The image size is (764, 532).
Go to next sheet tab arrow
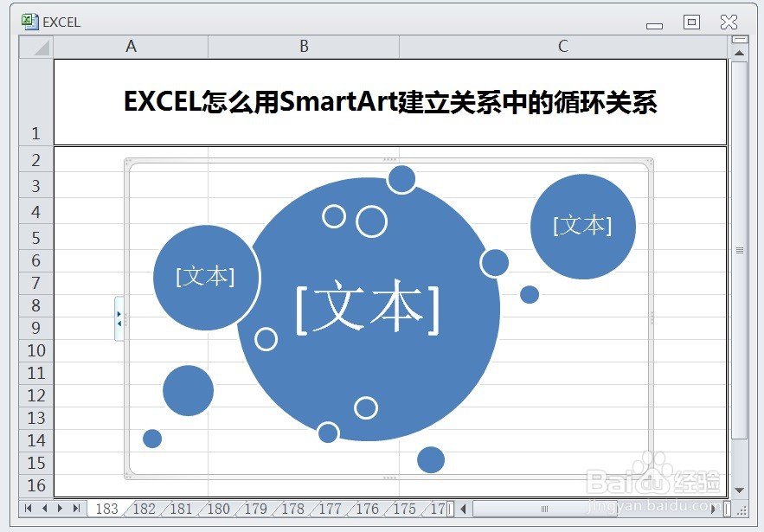click(x=60, y=508)
